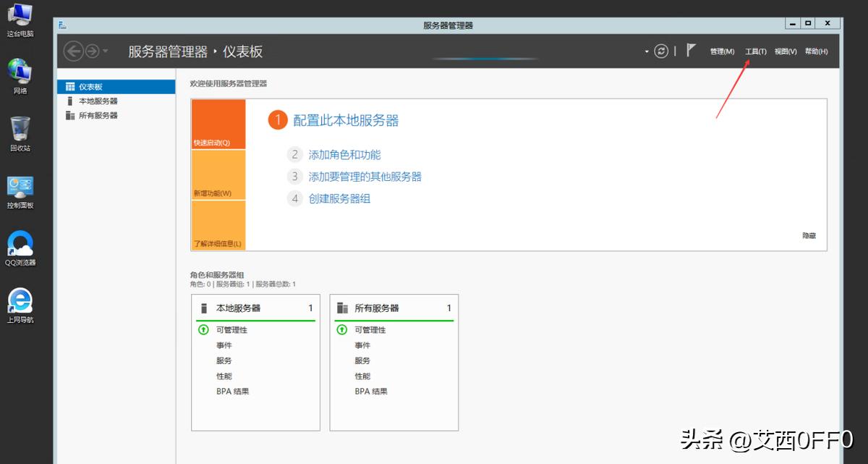
Task: Click the green manageability status icon under 本地服务器
Action: (203, 329)
